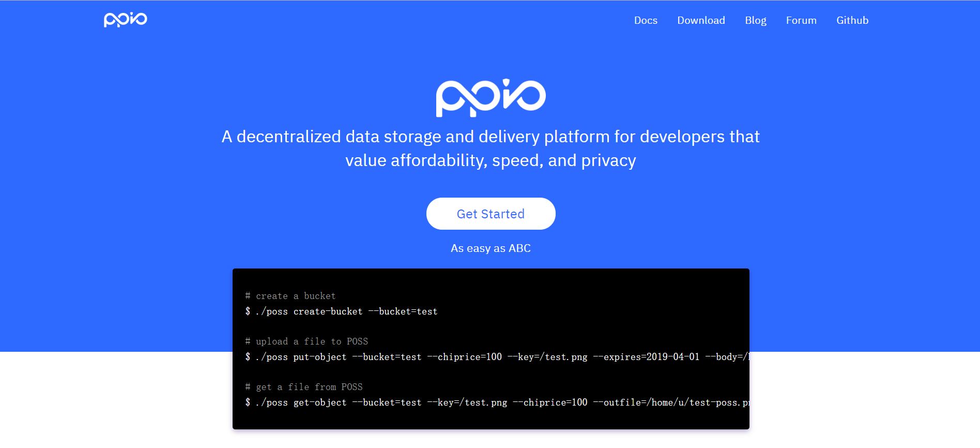Open the Download page from the navigation
Screen dimensions: 980x448
[701, 20]
